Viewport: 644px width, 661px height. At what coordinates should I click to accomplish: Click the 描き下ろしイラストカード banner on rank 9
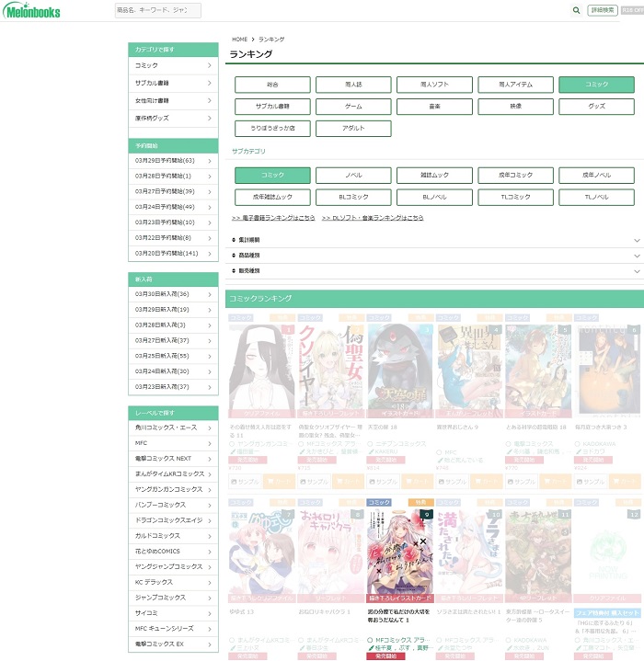coord(400,598)
